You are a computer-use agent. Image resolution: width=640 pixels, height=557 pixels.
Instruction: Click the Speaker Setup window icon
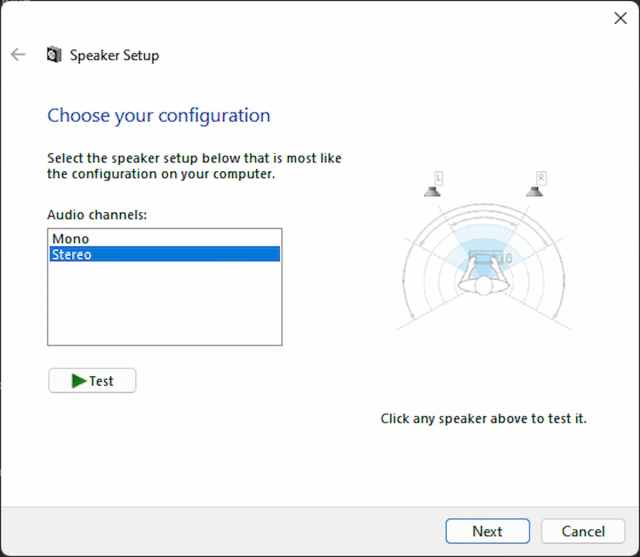click(54, 55)
